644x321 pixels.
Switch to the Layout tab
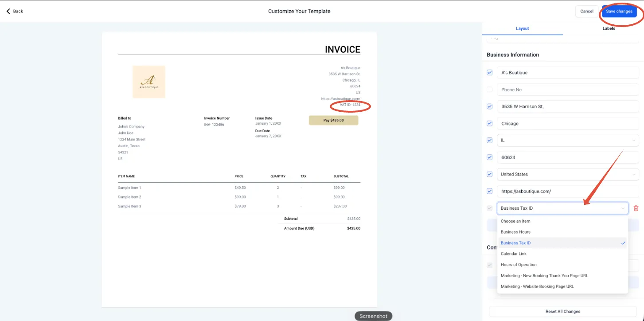tap(522, 28)
